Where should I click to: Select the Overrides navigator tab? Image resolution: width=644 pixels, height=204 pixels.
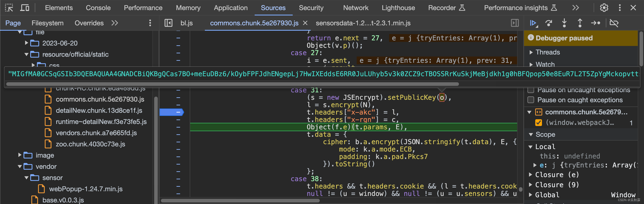click(89, 23)
